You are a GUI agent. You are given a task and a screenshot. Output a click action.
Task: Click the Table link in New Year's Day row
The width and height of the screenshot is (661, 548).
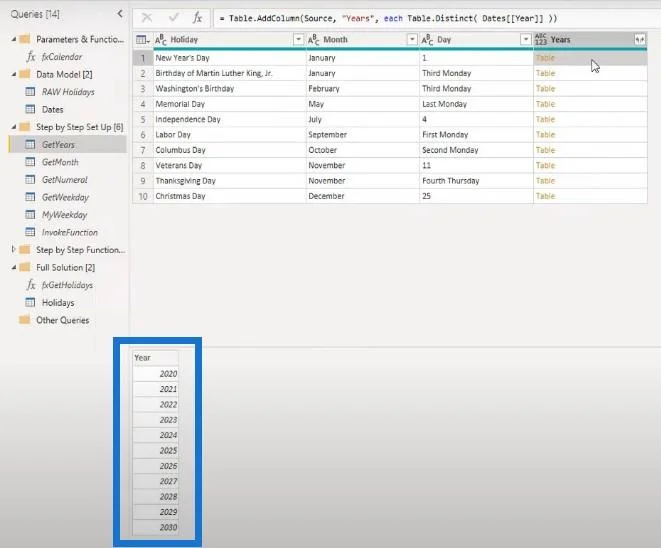tap(545, 58)
